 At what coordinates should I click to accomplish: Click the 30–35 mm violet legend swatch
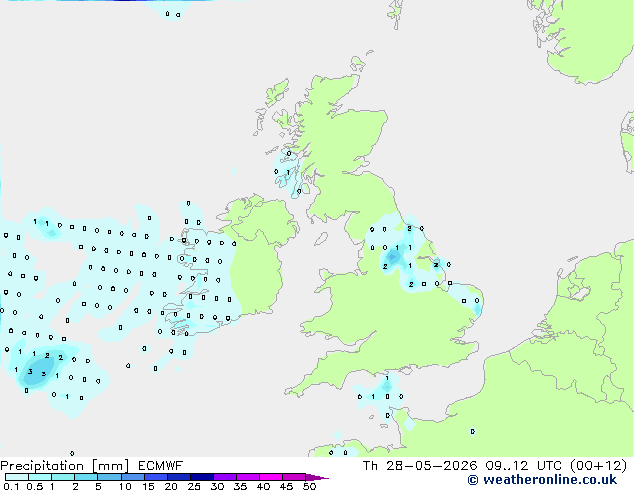coord(225,477)
